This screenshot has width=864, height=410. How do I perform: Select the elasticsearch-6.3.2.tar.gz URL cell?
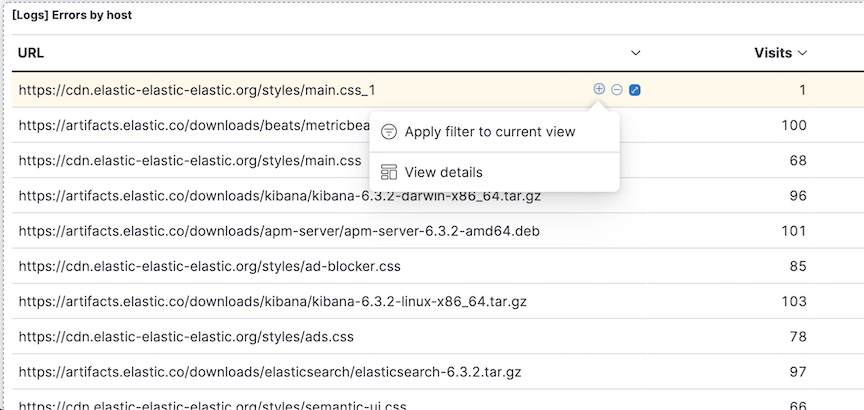270,372
